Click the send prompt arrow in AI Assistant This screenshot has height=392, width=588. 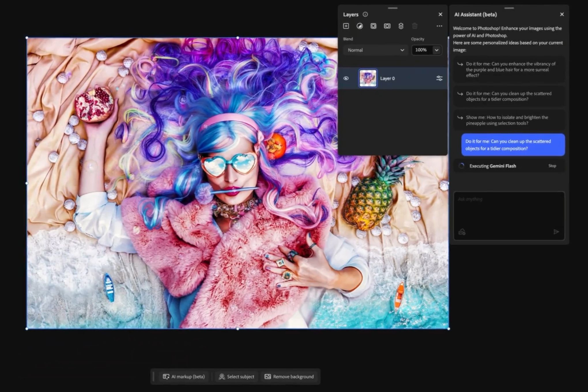tap(556, 231)
